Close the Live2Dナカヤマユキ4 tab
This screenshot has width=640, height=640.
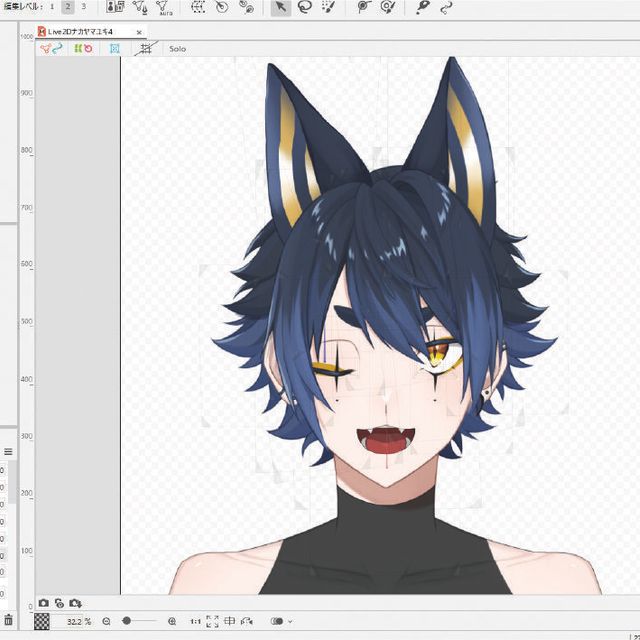coord(139,32)
